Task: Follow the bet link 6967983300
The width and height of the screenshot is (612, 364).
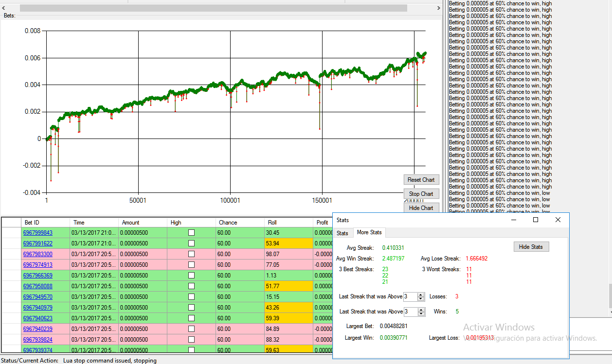Action: [x=38, y=254]
